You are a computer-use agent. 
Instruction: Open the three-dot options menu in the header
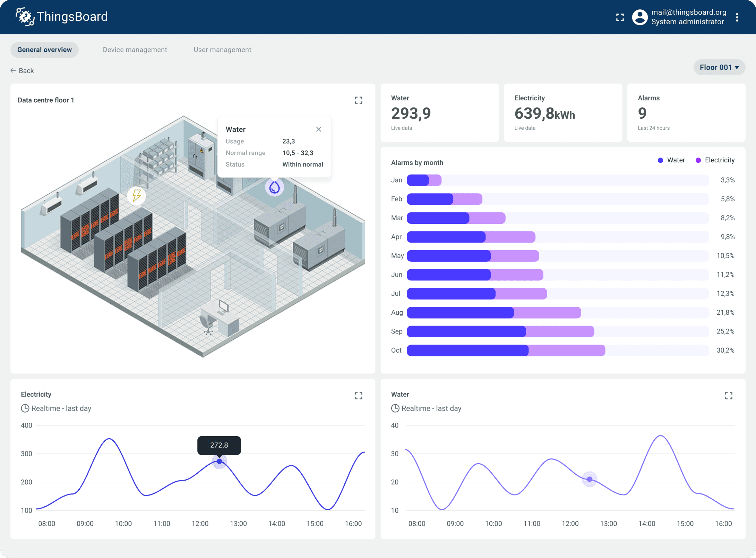pos(737,17)
